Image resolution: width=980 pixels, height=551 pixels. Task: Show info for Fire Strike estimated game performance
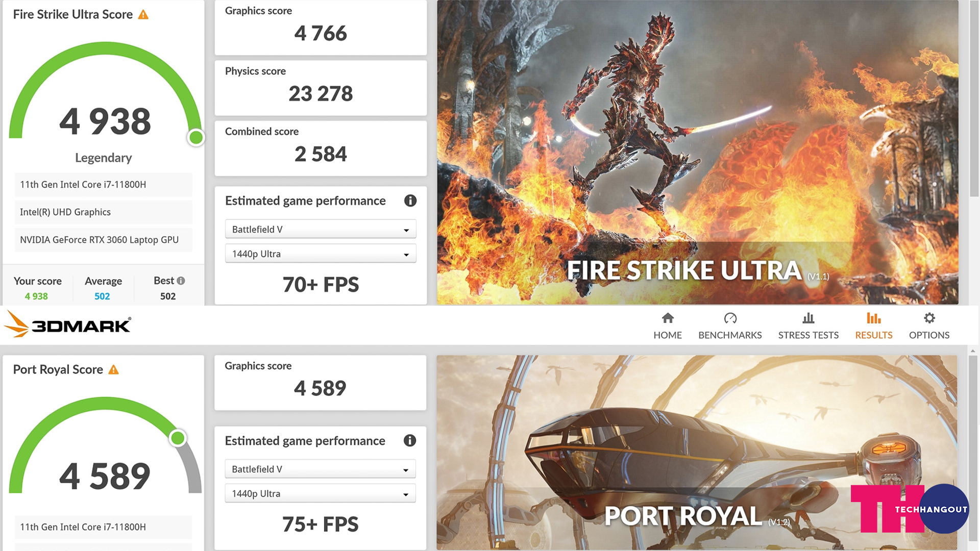tap(410, 201)
